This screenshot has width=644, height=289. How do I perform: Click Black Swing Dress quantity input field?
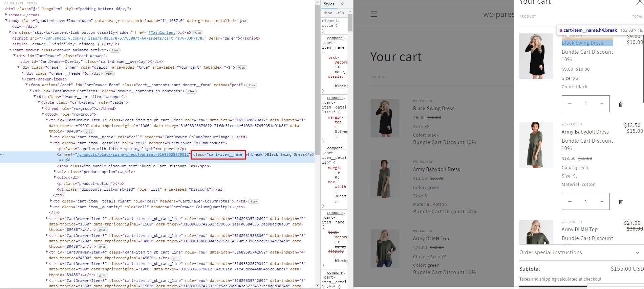(586, 104)
